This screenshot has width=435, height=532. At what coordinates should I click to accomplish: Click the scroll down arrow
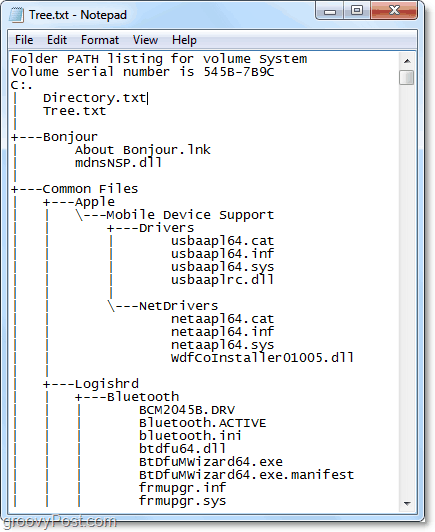[407, 504]
